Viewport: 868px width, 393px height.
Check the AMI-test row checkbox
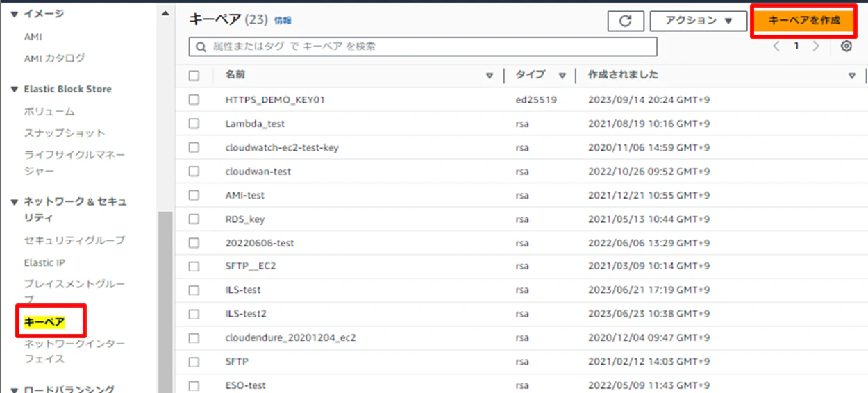(194, 195)
